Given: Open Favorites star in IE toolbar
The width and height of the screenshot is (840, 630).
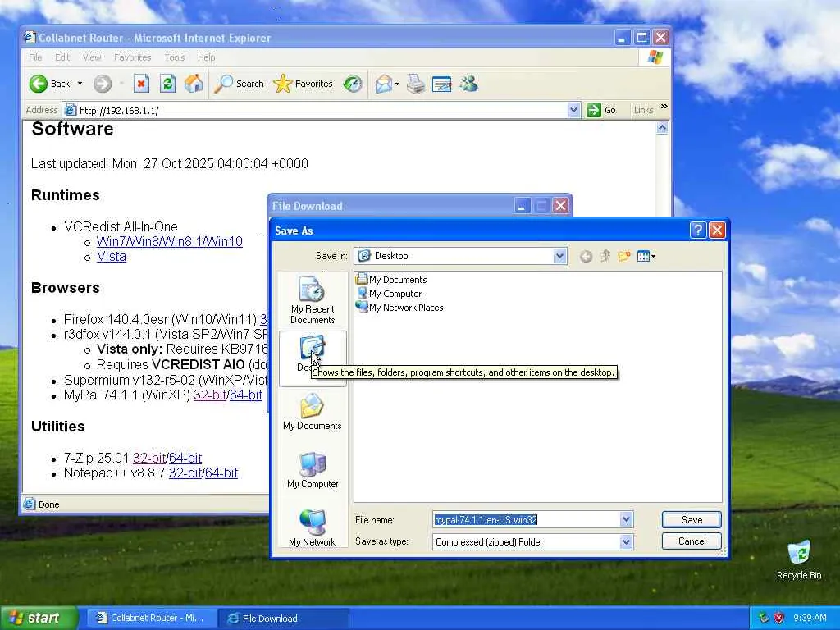Looking at the screenshot, I should [x=304, y=84].
